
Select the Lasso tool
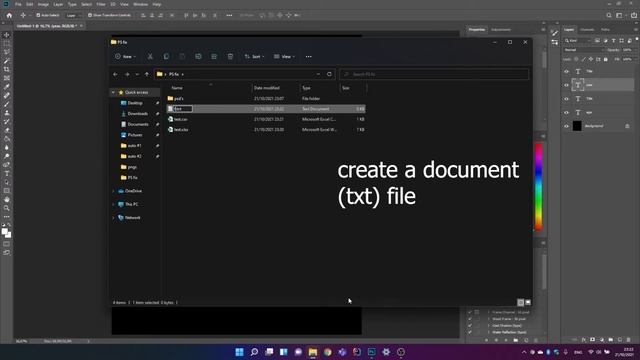(7, 52)
